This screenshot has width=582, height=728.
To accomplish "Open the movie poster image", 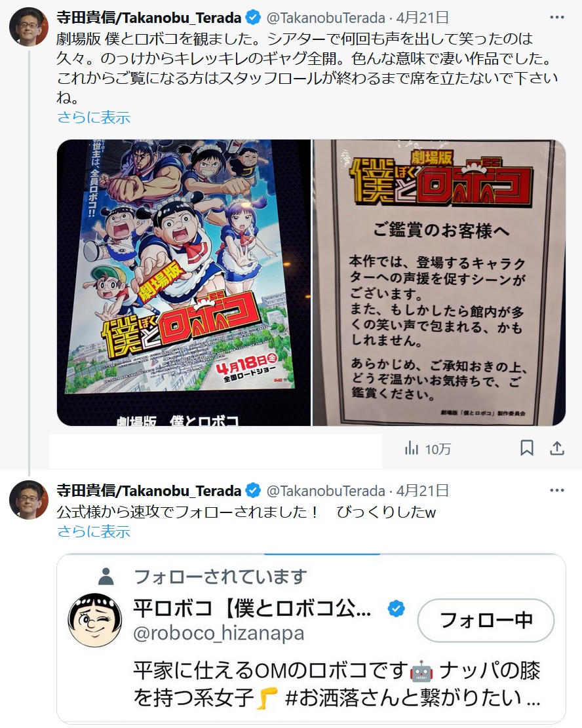I will 184,283.
